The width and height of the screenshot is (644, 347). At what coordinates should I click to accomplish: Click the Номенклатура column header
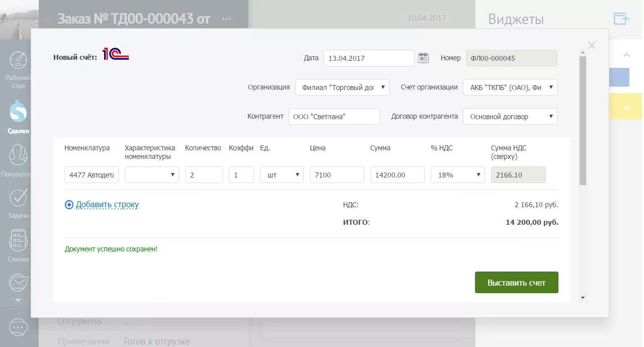click(87, 148)
